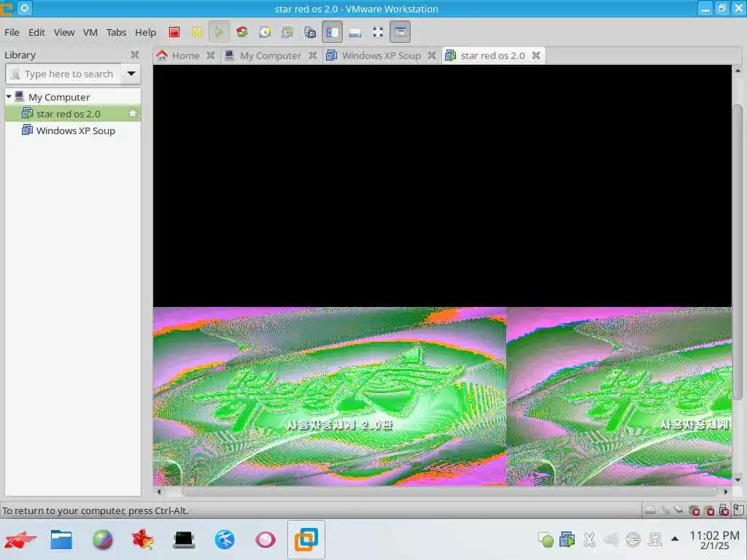Viewport: 747px width, 560px height.
Task: Open the Library search filter dropdown
Action: (x=131, y=74)
